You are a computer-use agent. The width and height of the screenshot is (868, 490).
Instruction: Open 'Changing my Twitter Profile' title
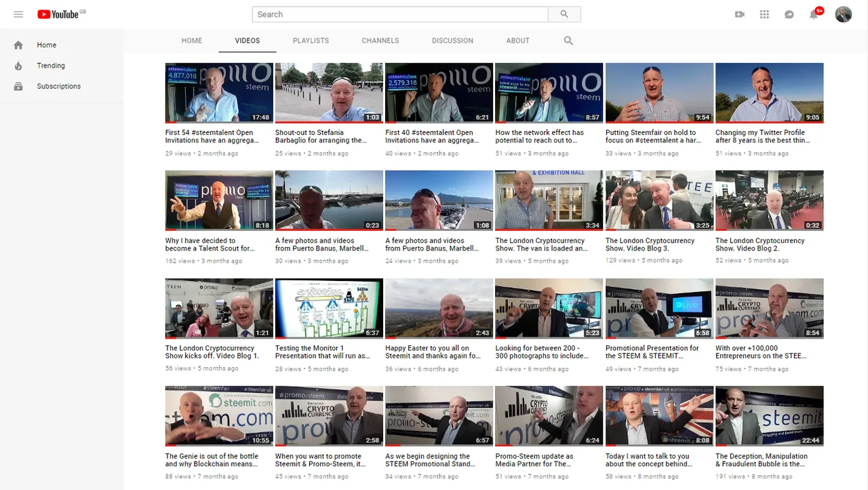(763, 136)
